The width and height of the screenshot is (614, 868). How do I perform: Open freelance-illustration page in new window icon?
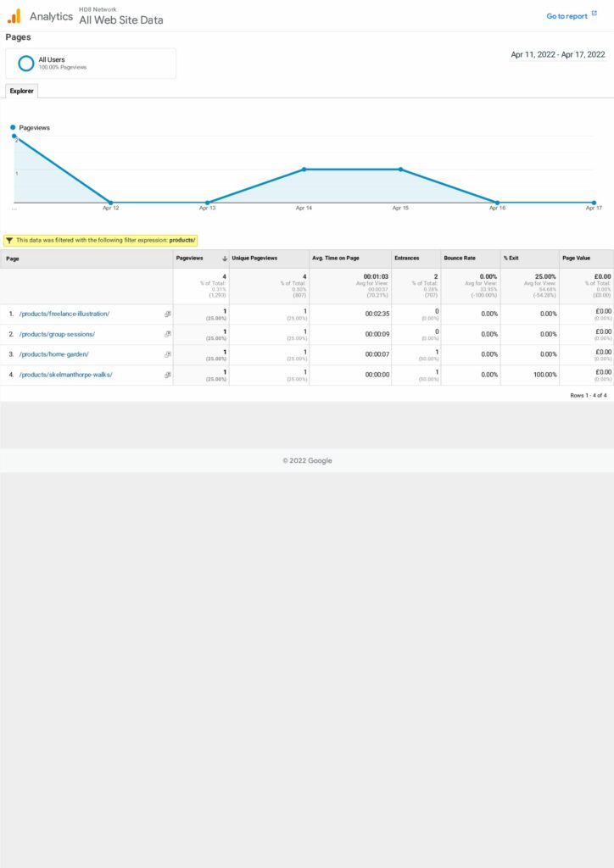point(167,314)
